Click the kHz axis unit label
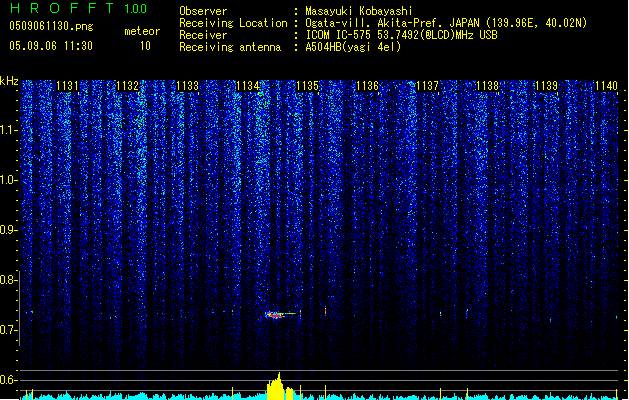629x400 pixels. point(9,81)
